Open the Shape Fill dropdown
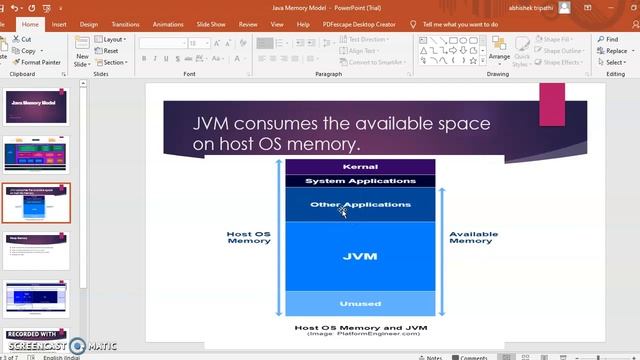Screen dimensions: 640x360 (x=553, y=39)
